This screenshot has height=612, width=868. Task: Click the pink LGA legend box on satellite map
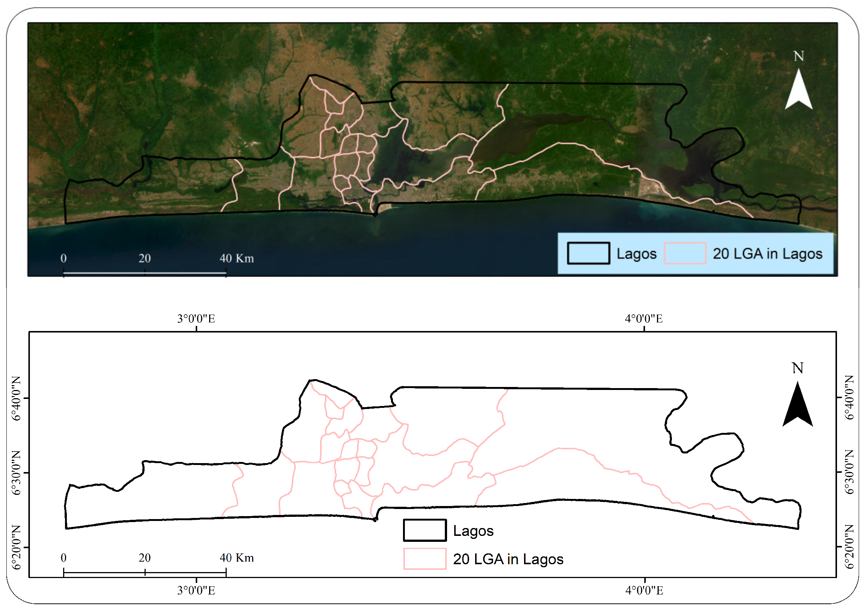[x=685, y=253]
